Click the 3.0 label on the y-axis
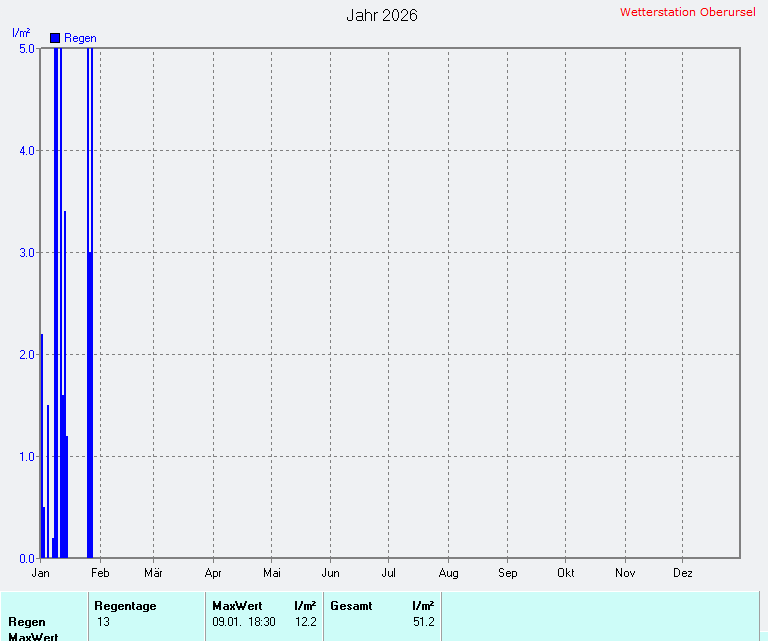 (27, 252)
